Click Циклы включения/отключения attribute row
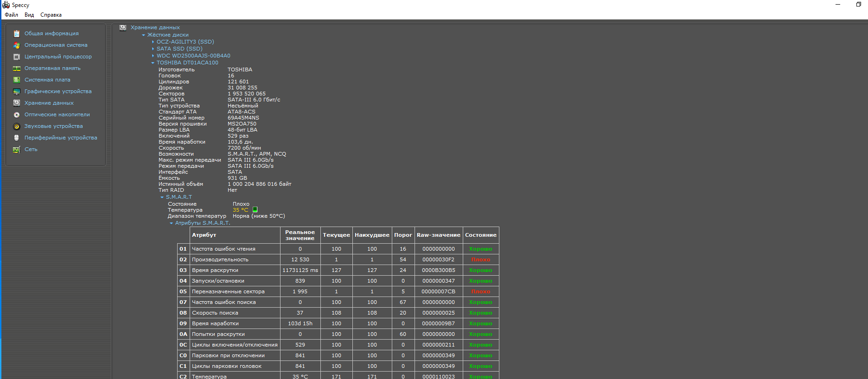 click(338, 345)
